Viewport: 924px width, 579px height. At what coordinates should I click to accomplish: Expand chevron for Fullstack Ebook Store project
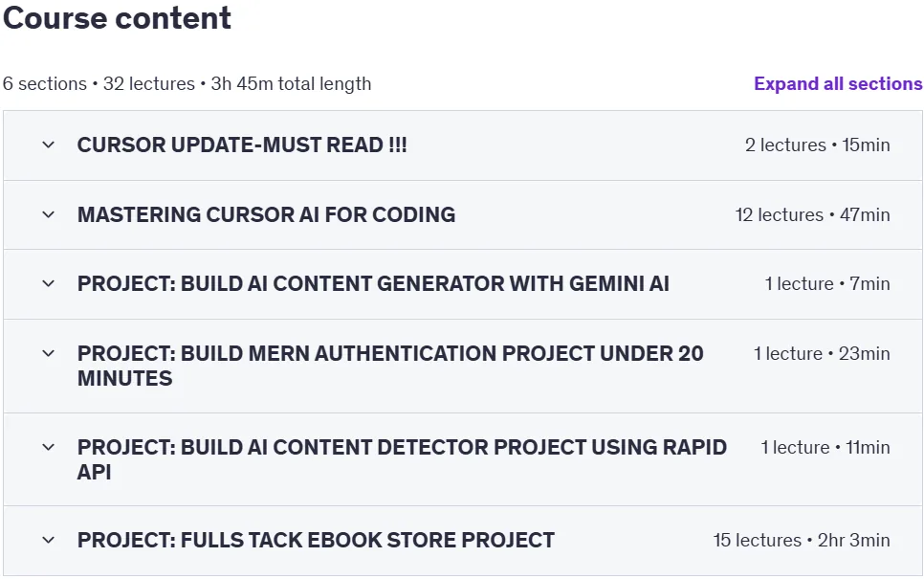click(49, 540)
